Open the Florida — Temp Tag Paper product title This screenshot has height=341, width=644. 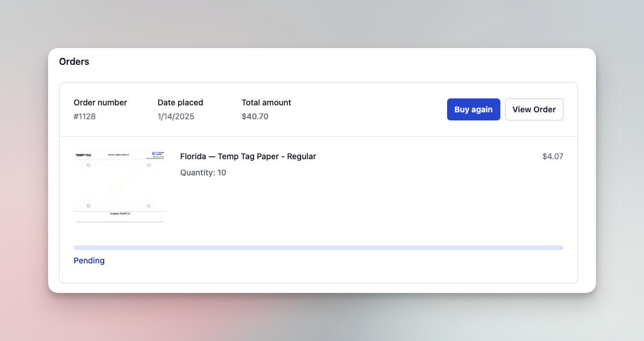(x=248, y=156)
